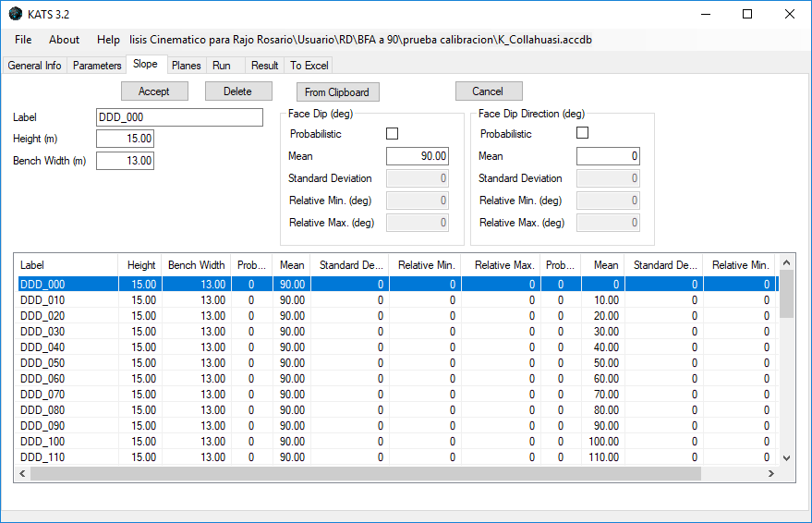The height and width of the screenshot is (523, 812).
Task: Switch to the General Info tab
Action: [35, 66]
